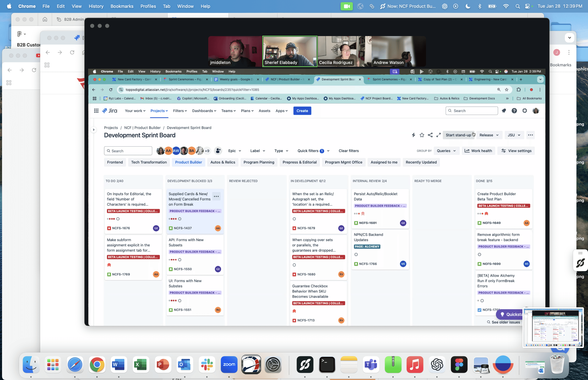Expand the Release dropdown
588x380 pixels.
[x=489, y=135]
